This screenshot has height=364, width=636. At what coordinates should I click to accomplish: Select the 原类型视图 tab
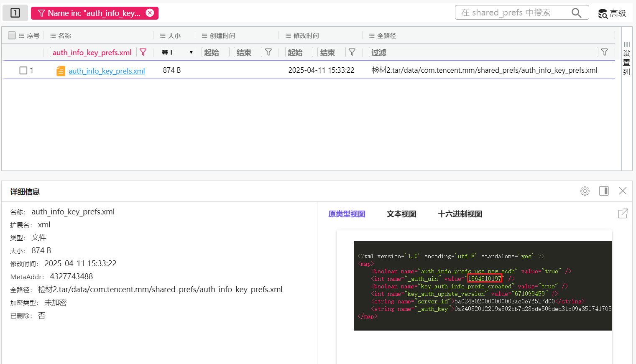(x=347, y=214)
